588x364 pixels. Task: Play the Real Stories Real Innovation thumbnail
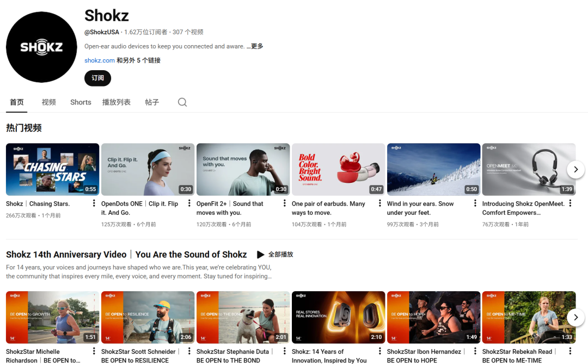click(x=338, y=318)
